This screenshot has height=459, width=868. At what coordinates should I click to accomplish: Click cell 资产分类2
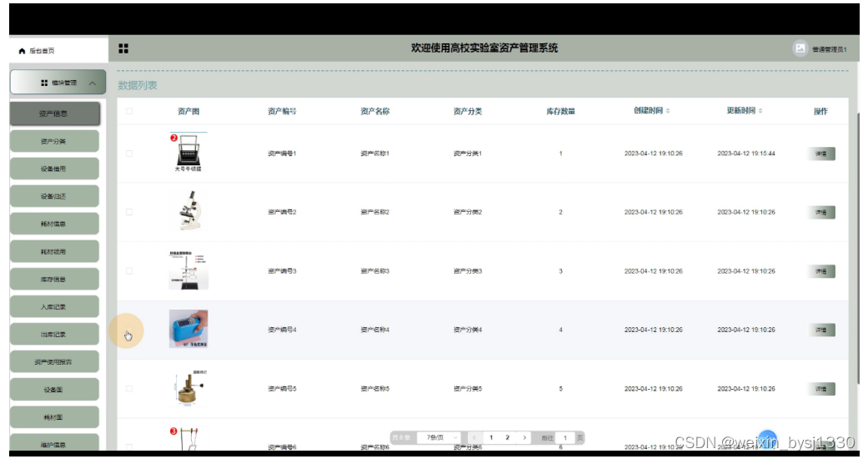click(468, 212)
